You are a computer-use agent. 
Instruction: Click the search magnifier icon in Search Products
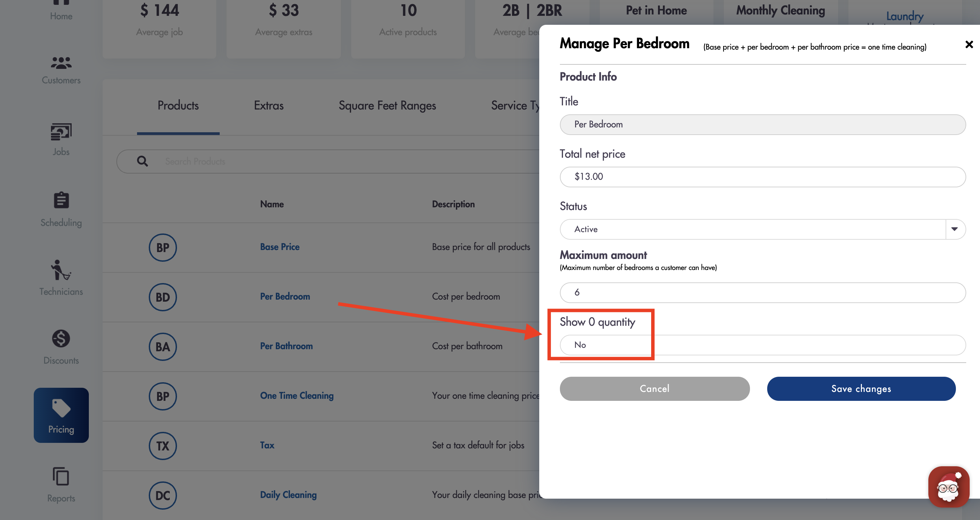(142, 161)
